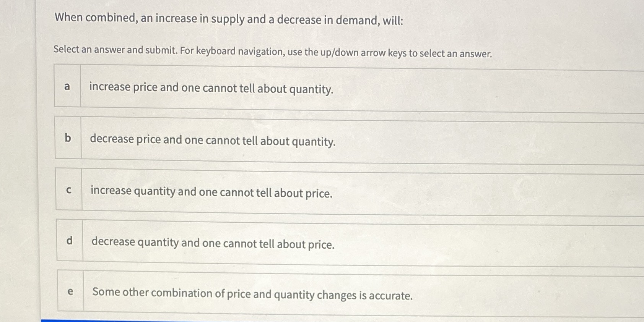
Task: Click the letter label 'b'
Action: click(x=68, y=139)
